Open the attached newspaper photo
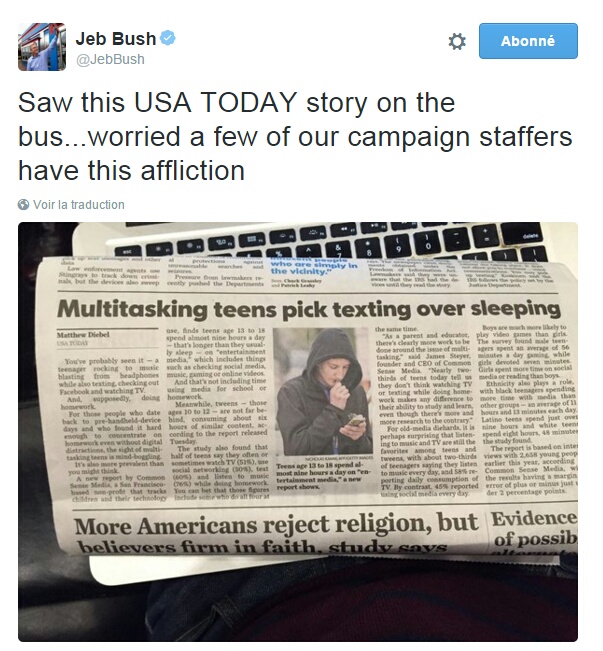Screen dimensions: 603x651 coord(298,432)
